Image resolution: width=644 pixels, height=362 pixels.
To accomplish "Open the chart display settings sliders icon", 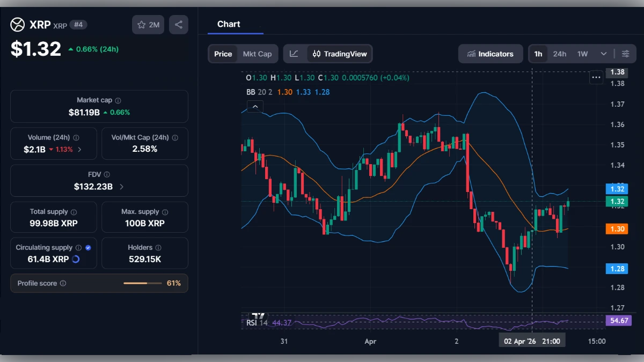I will (x=625, y=54).
